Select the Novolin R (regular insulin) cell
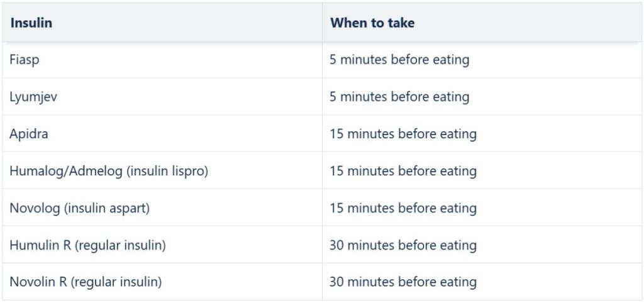The width and height of the screenshot is (644, 303). click(86, 282)
